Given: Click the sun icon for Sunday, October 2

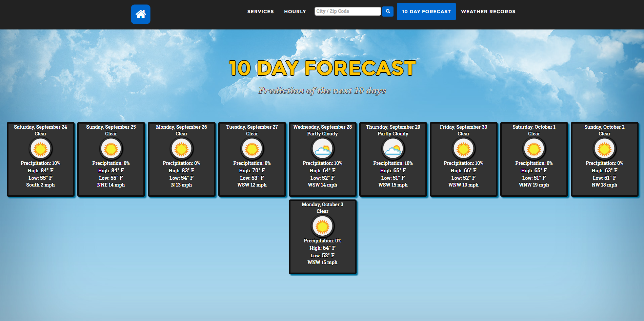Looking at the screenshot, I should pyautogui.click(x=604, y=149).
